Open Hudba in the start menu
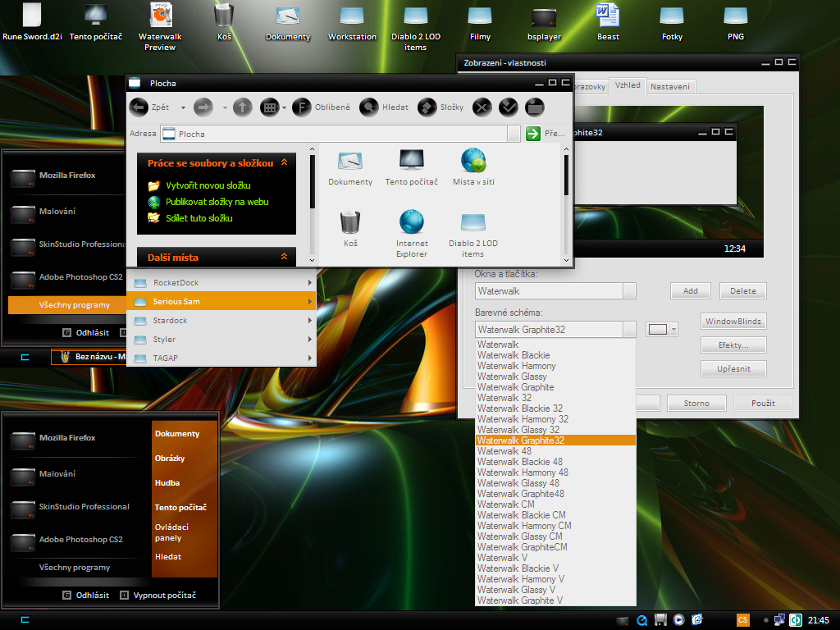The image size is (840, 630). click(167, 482)
